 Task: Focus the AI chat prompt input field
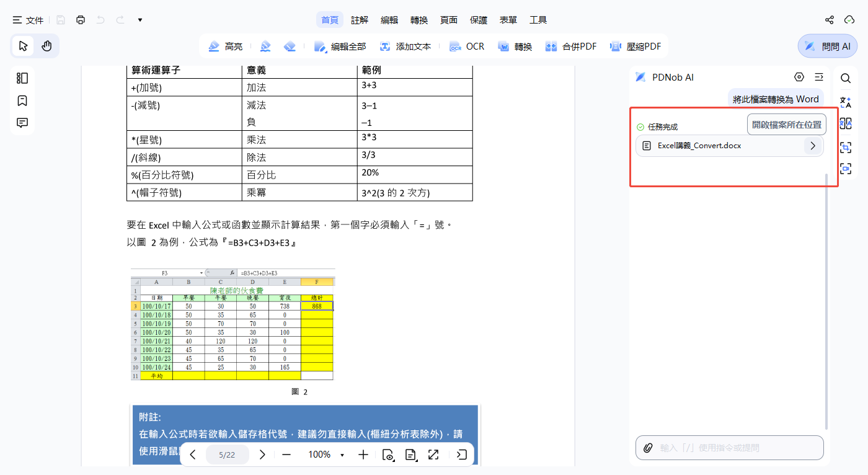click(730, 448)
